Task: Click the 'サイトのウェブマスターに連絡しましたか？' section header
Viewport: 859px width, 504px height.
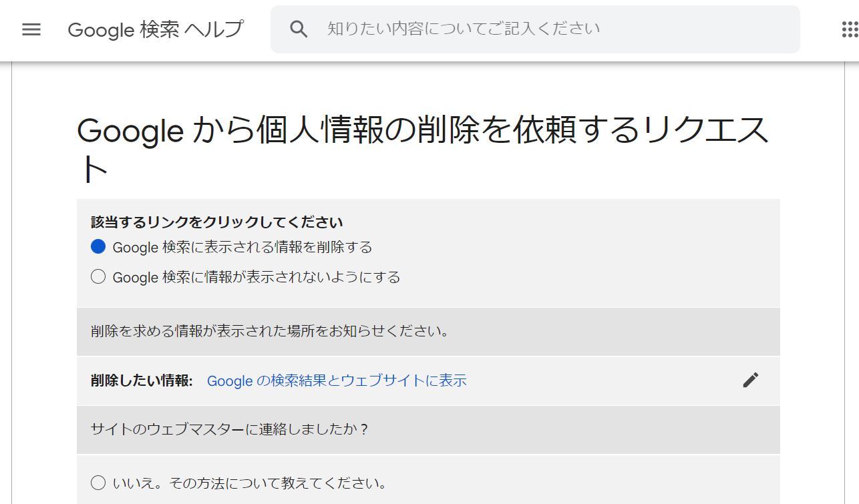Action: tap(230, 429)
